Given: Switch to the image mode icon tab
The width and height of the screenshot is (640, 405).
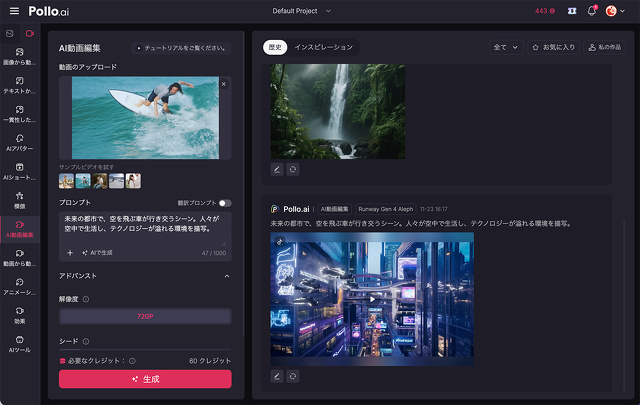Looking at the screenshot, I should tap(11, 34).
